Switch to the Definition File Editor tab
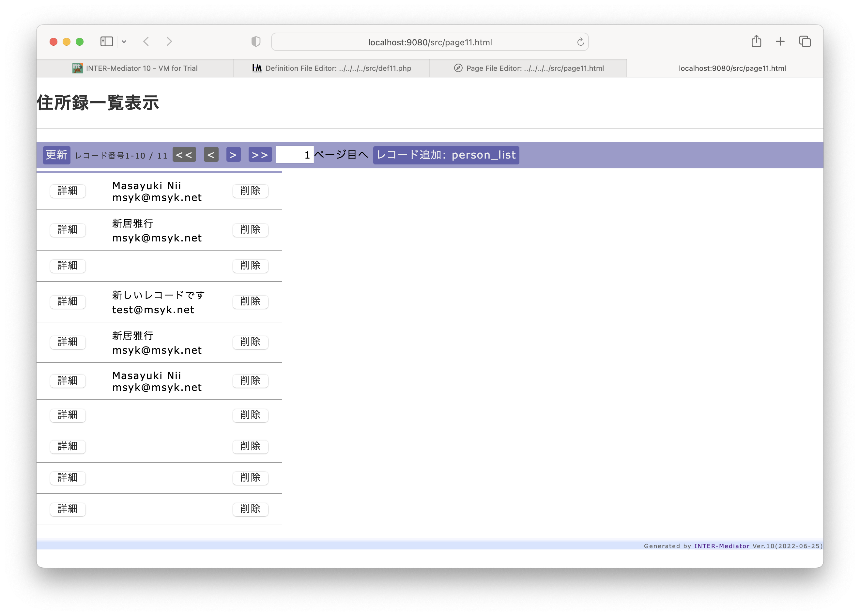 click(331, 68)
